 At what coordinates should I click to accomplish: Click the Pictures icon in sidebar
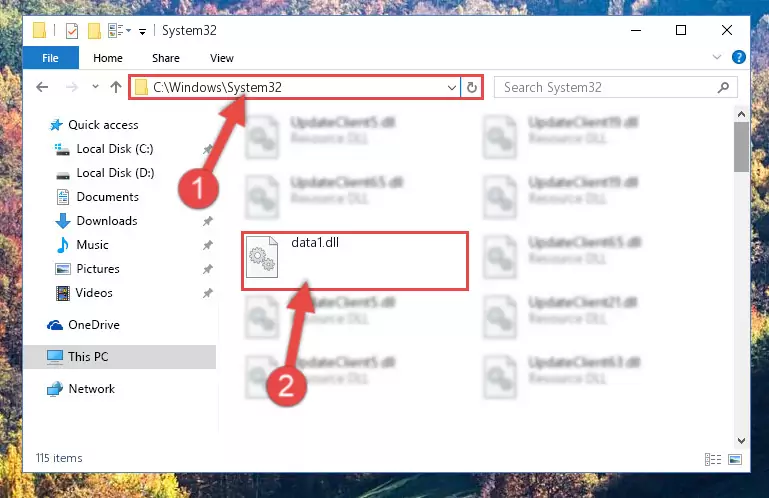[x=63, y=269]
